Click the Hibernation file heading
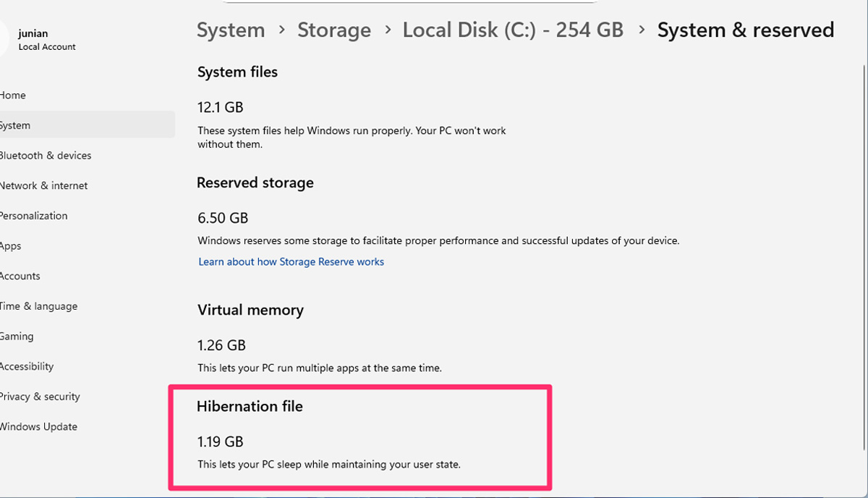The height and width of the screenshot is (498, 868). tap(250, 407)
